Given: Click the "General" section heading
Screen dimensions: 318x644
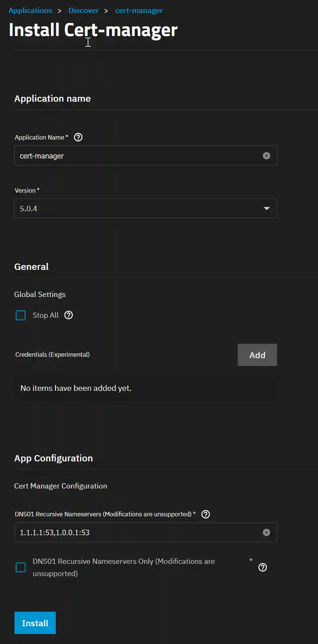Looking at the screenshot, I should 31,267.
